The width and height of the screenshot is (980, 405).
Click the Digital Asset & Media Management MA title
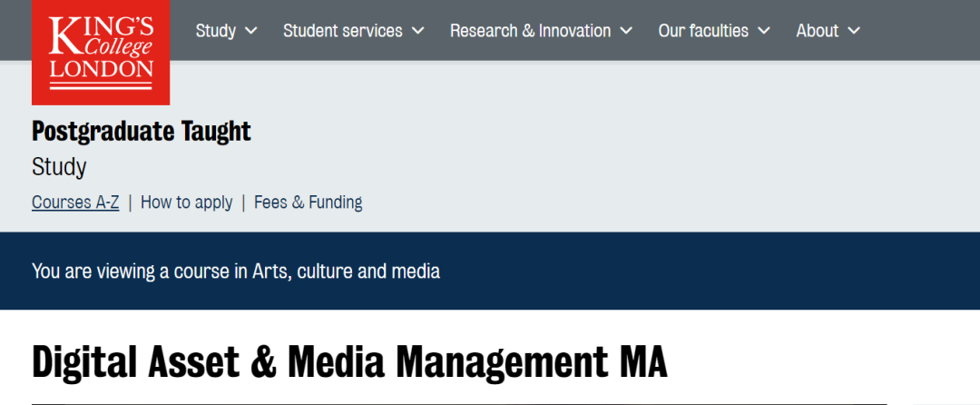(349, 361)
